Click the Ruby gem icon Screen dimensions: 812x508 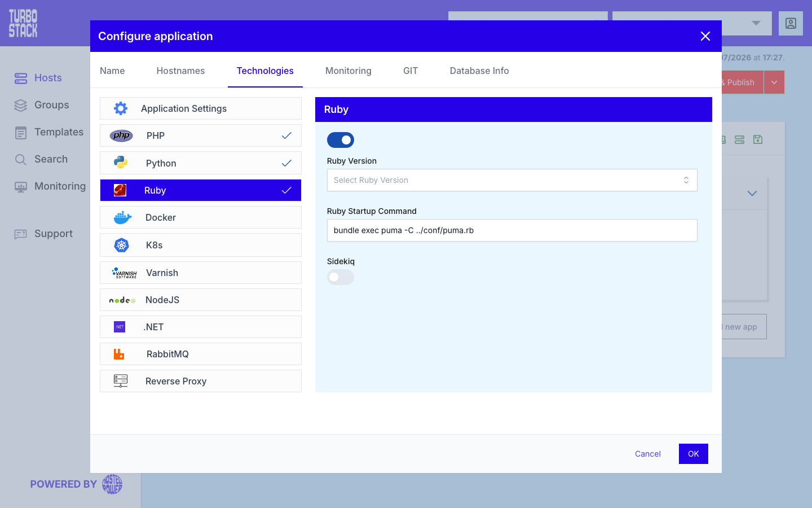[x=120, y=190]
